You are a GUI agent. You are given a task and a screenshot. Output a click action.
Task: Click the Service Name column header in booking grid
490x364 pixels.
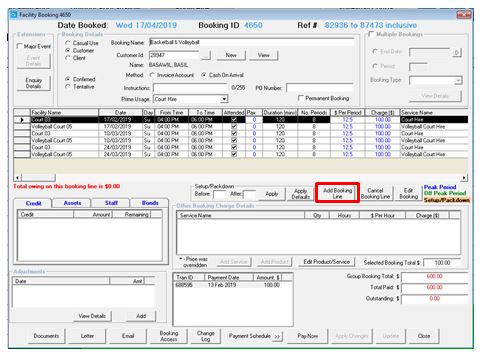pos(434,113)
